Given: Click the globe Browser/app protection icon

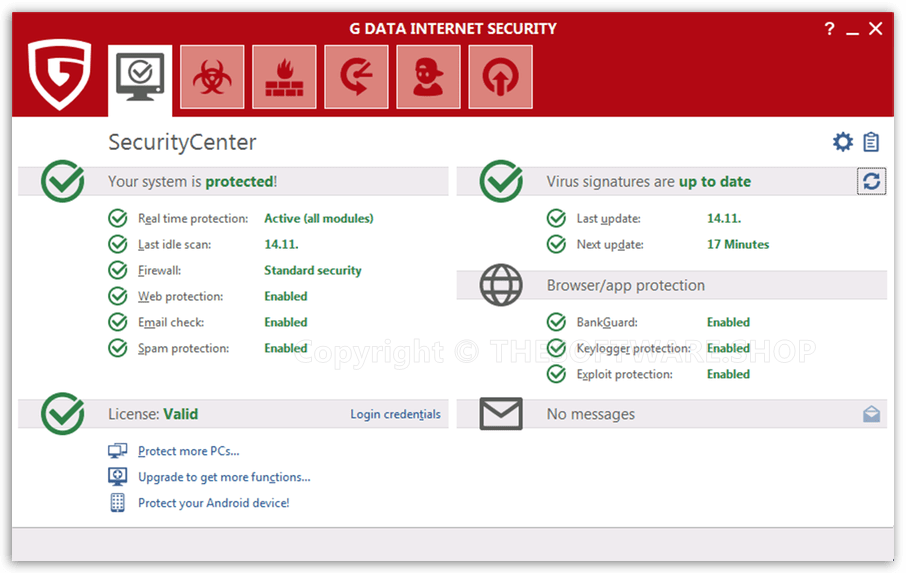Looking at the screenshot, I should [x=501, y=285].
